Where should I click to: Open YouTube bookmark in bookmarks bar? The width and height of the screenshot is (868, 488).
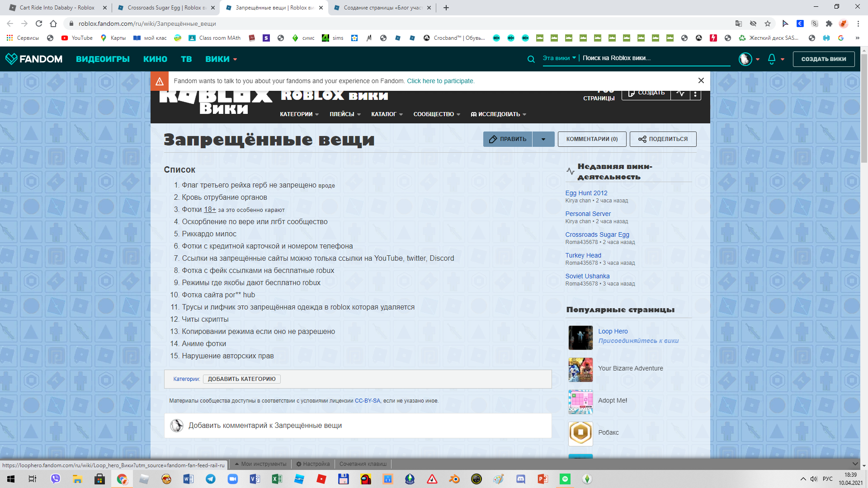pyautogui.click(x=77, y=38)
